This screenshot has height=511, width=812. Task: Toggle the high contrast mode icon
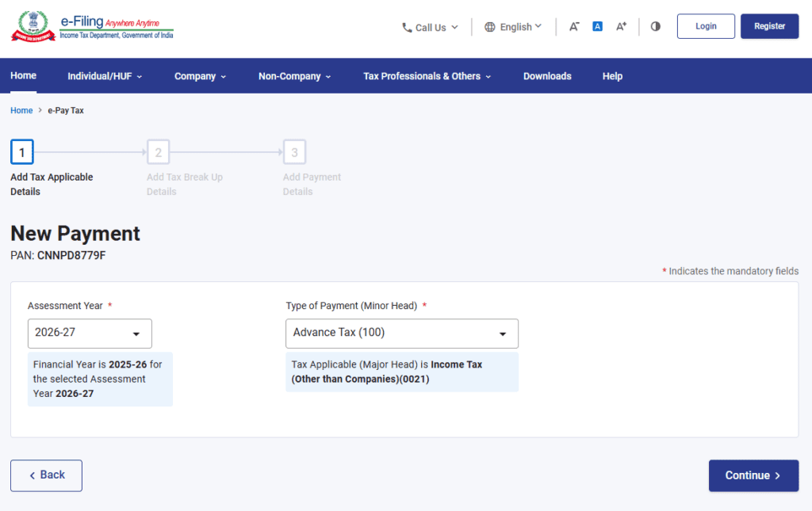pyautogui.click(x=655, y=27)
